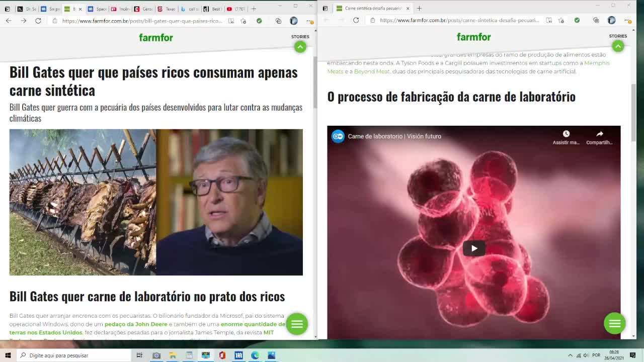
Task: Click farmfor logo on left page
Action: click(156, 37)
